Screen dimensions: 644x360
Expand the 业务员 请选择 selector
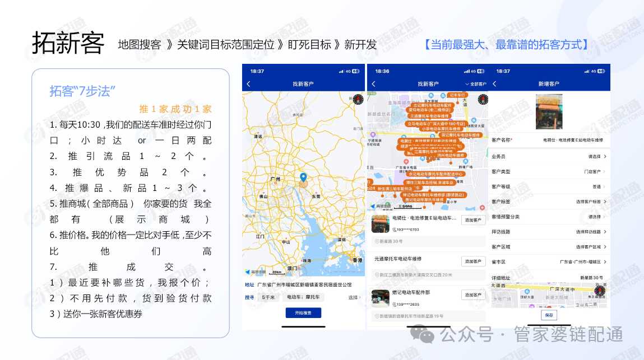tap(596, 157)
